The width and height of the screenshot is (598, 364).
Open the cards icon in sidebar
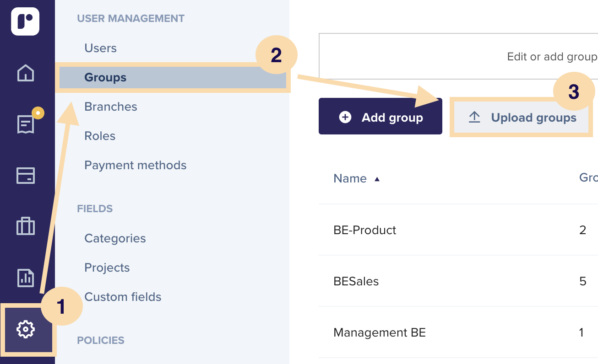pyautogui.click(x=26, y=176)
